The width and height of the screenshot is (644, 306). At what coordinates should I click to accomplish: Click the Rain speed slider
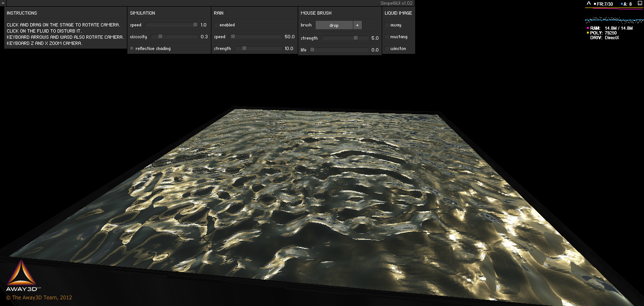(256, 37)
